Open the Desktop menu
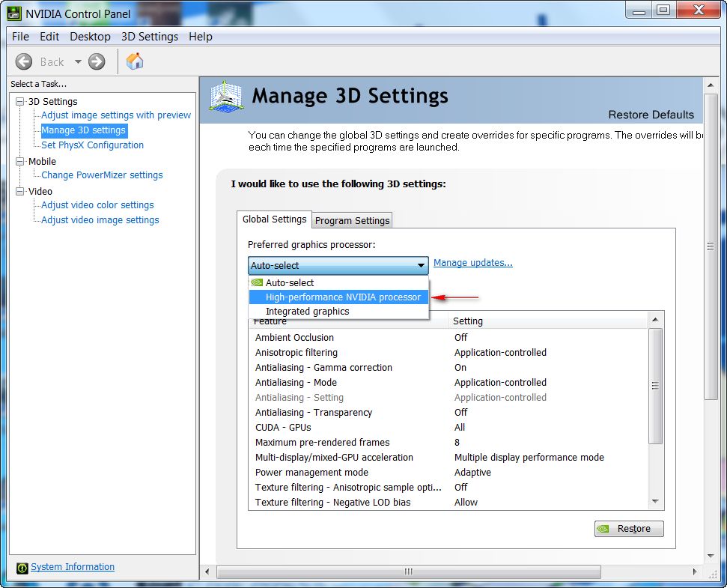 pos(90,37)
